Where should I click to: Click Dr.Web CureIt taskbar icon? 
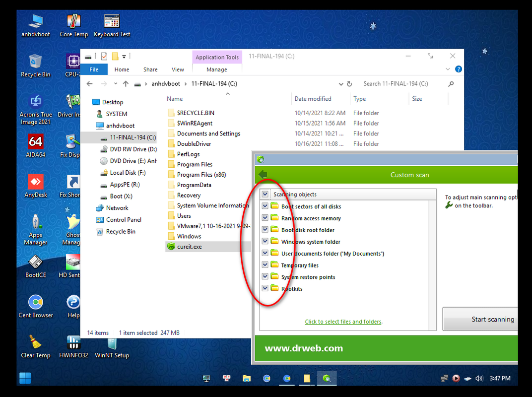(327, 378)
